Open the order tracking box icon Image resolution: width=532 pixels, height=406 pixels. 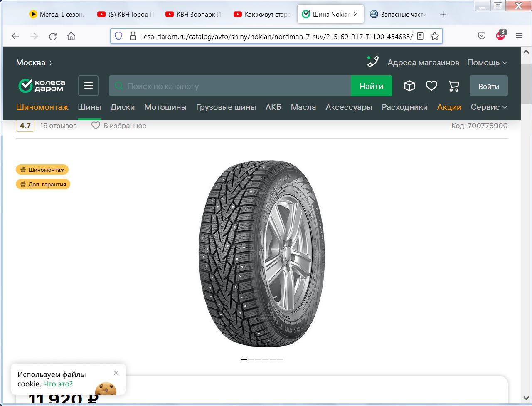tap(409, 86)
